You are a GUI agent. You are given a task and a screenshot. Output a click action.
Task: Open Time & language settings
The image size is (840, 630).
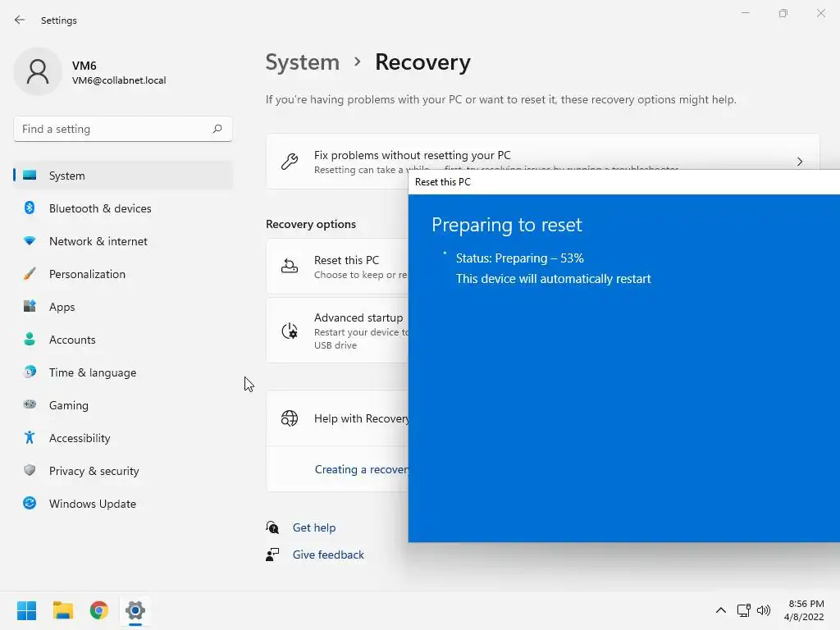(x=123, y=372)
